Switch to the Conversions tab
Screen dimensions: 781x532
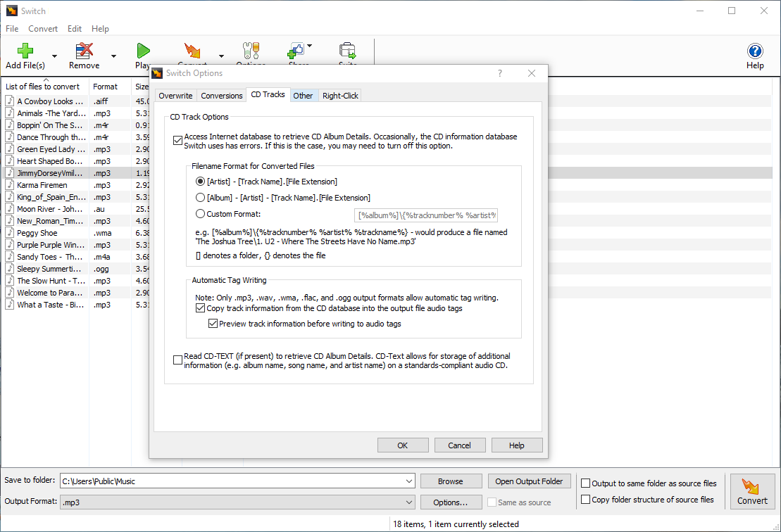pyautogui.click(x=221, y=95)
